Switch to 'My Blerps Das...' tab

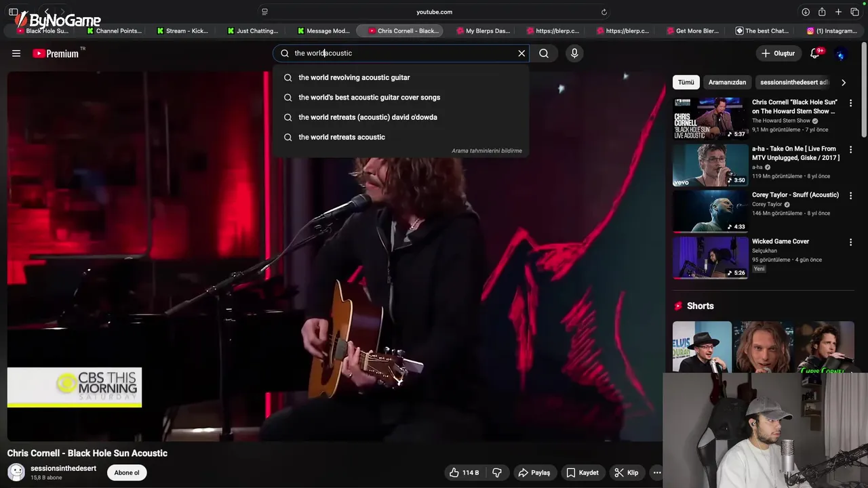point(483,30)
